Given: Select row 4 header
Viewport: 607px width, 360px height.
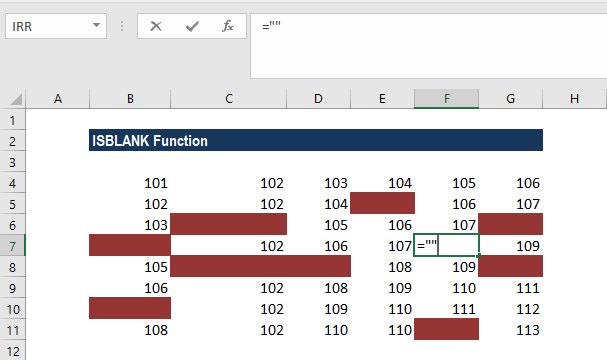Looking at the screenshot, I should [x=12, y=183].
